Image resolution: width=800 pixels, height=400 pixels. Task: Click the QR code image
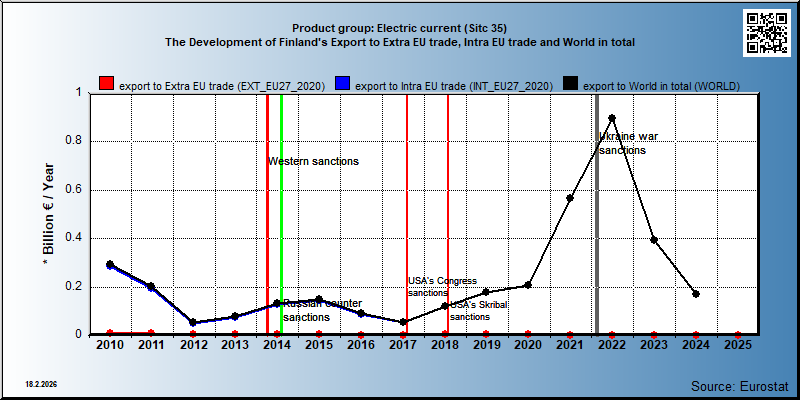(x=767, y=33)
